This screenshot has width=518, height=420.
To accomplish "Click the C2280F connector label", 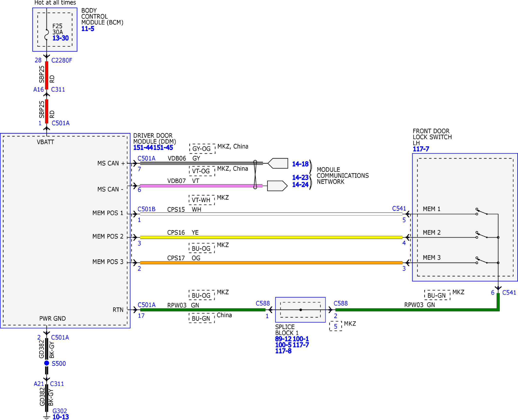I will click(x=62, y=60).
